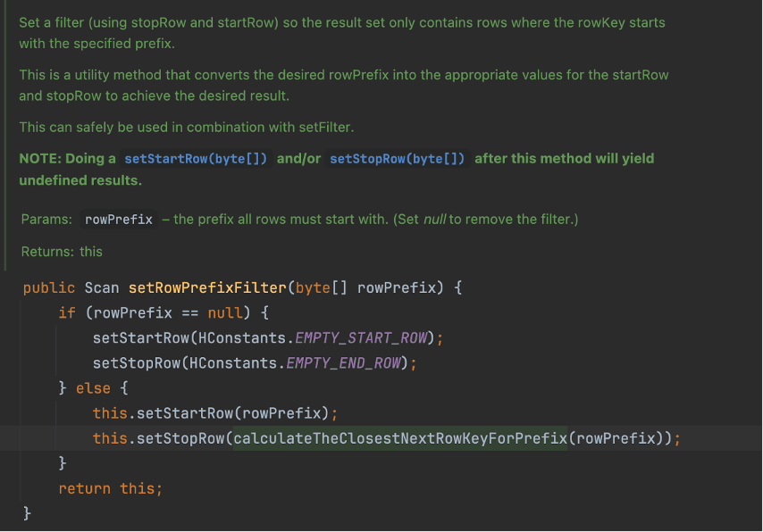Click the EMPTY_END_ROW constant

tap(344, 363)
